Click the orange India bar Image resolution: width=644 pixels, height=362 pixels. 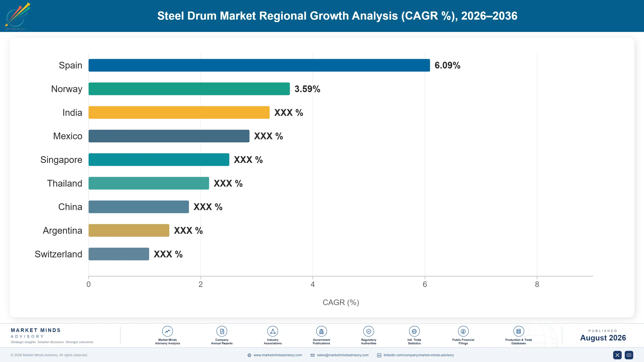pos(179,112)
